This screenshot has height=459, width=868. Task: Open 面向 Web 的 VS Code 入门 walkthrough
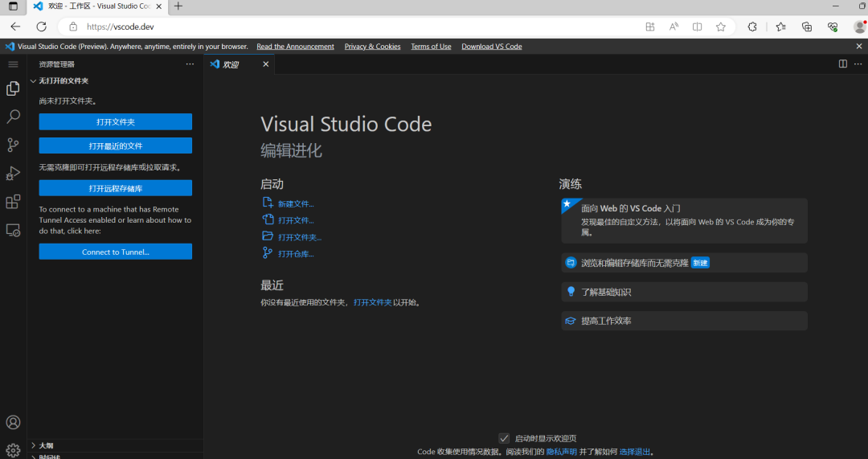(x=684, y=221)
